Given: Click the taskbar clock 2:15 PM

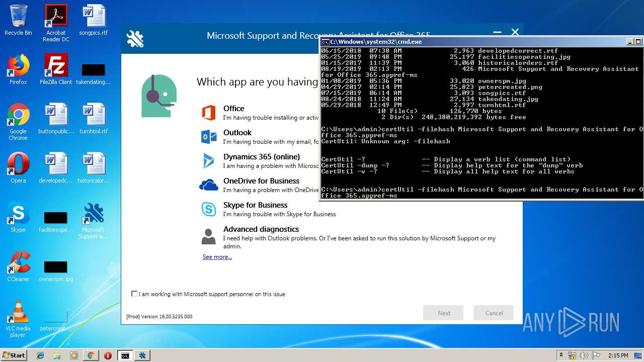Looking at the screenshot, I should tap(618, 355).
